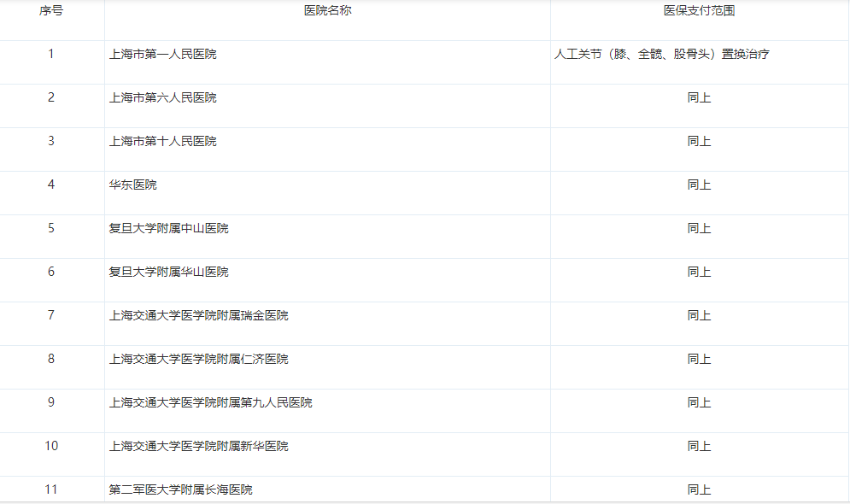Click the 同上 cell beside 第二军医大学附属长海医院
Image resolution: width=850 pixels, height=504 pixels.
(x=699, y=490)
